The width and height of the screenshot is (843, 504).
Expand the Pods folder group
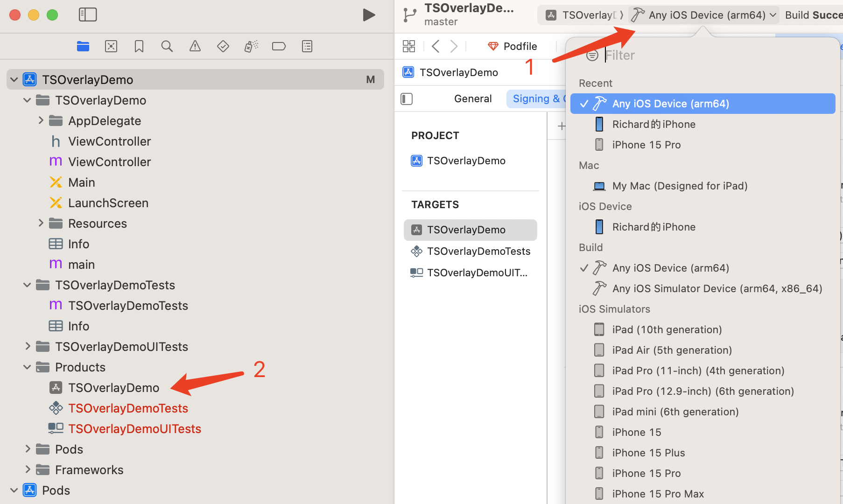pyautogui.click(x=27, y=449)
